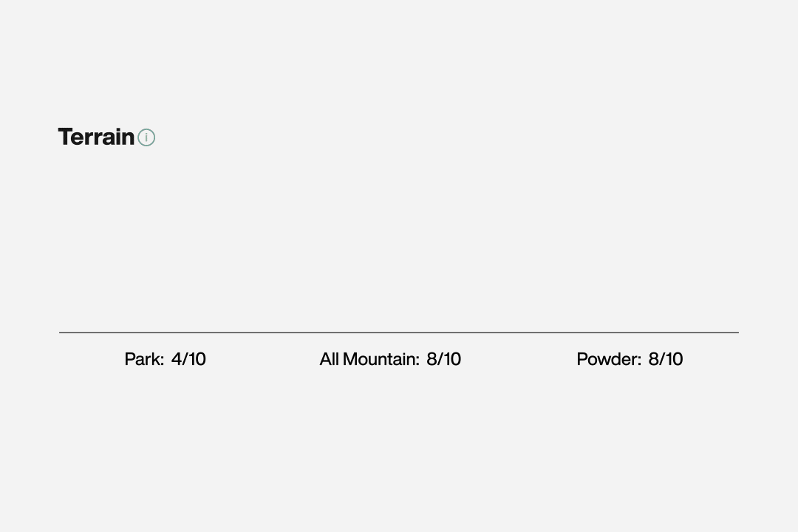Screen dimensions: 798x532
Task: Click the horizontal divider above the ratings
Action: tap(399, 332)
